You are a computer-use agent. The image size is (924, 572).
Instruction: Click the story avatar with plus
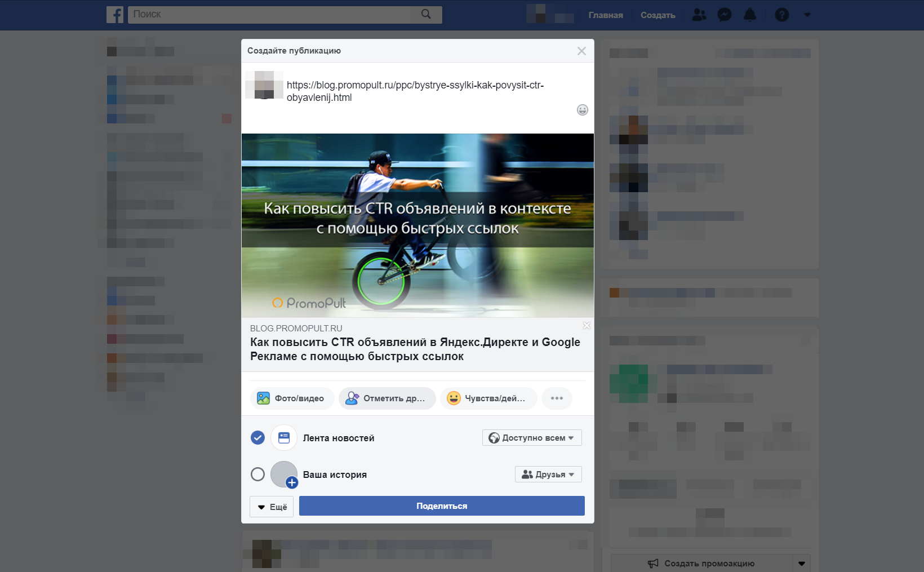284,475
